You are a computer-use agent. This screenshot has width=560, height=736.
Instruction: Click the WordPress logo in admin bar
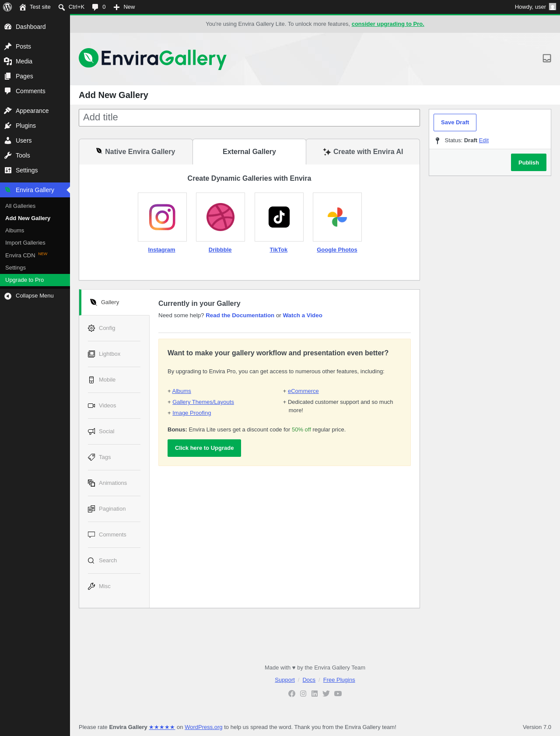7,7
